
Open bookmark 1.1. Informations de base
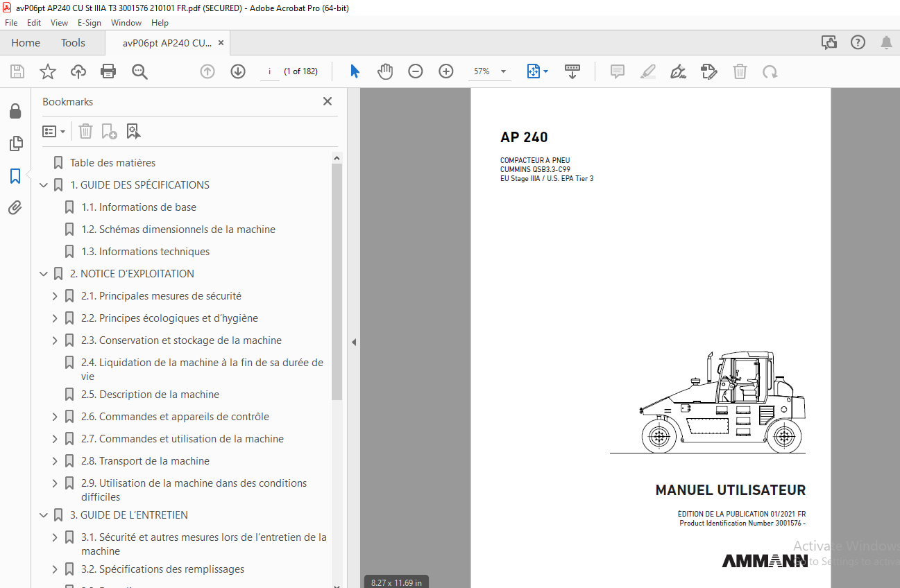pos(139,207)
